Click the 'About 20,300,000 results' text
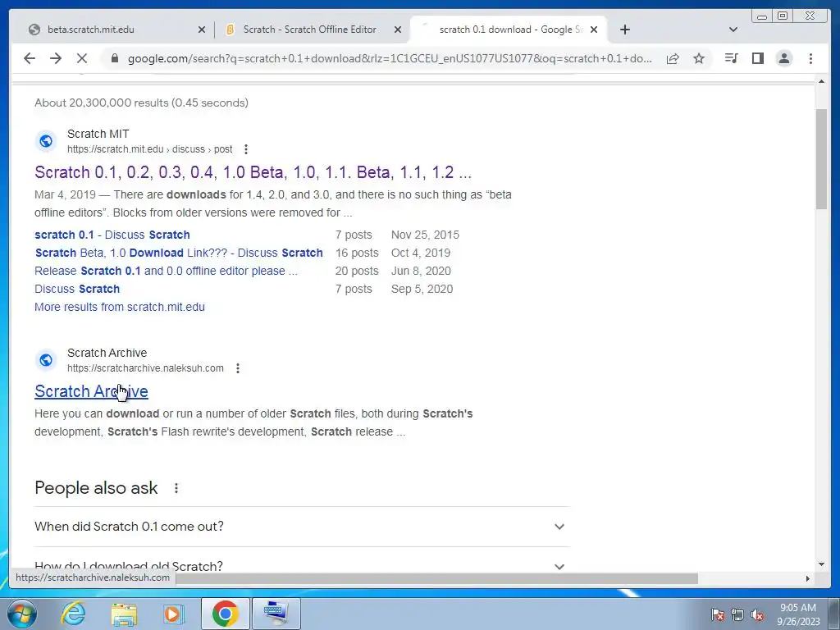Viewport: 840px width, 630px height. [141, 103]
